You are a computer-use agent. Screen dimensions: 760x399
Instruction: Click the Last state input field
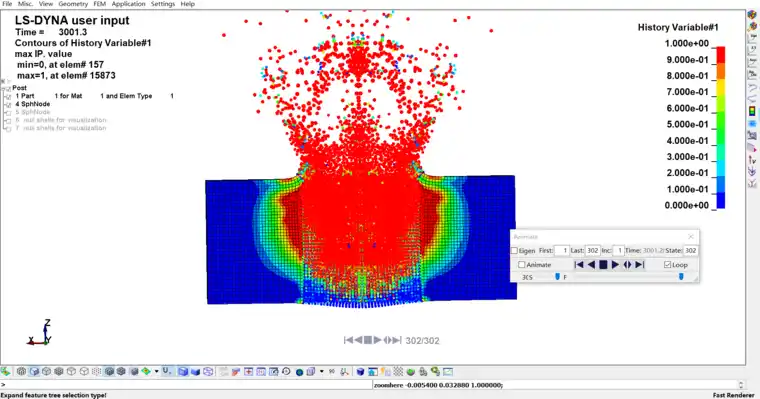[592, 251]
